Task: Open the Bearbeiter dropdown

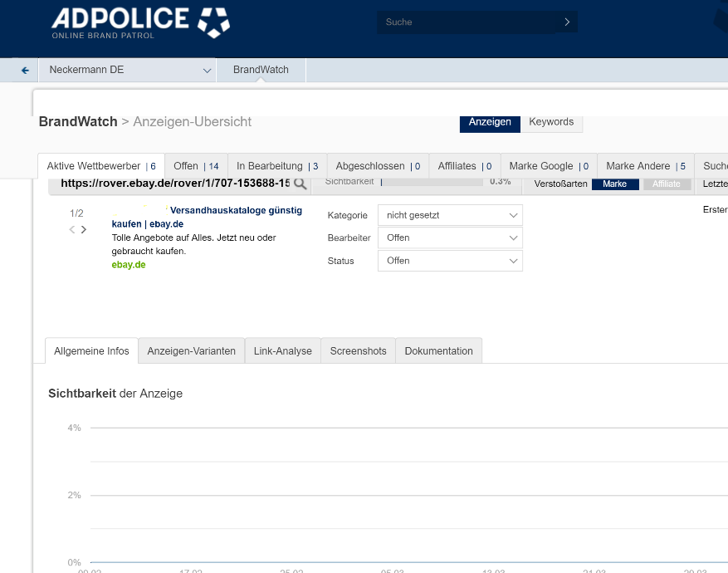Action: pyautogui.click(x=450, y=238)
